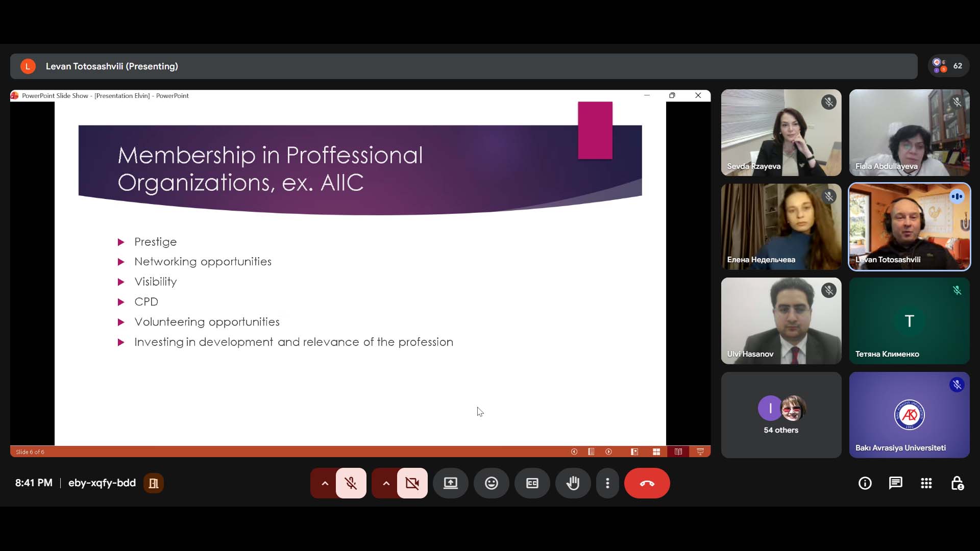This screenshot has width=980, height=551.
Task: Toggle the disabled camera button
Action: tap(412, 483)
